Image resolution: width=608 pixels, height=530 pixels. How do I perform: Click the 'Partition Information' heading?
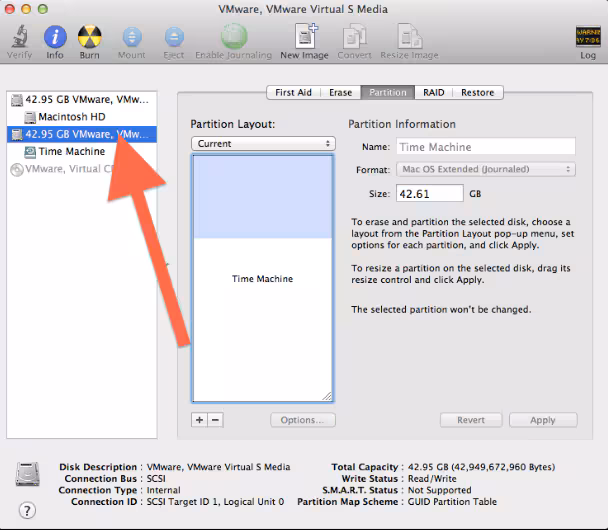(402, 124)
